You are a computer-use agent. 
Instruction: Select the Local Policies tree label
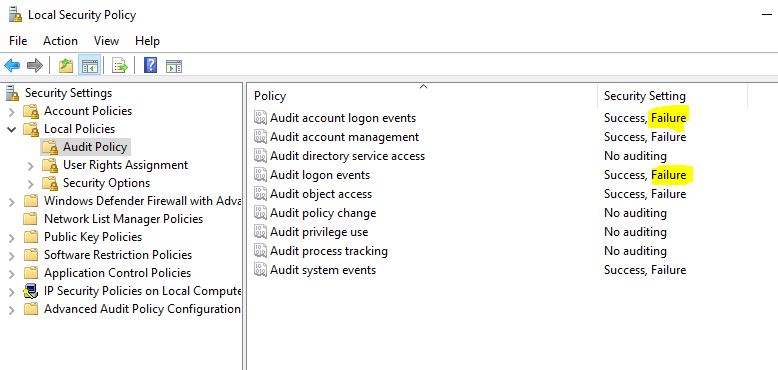click(79, 129)
